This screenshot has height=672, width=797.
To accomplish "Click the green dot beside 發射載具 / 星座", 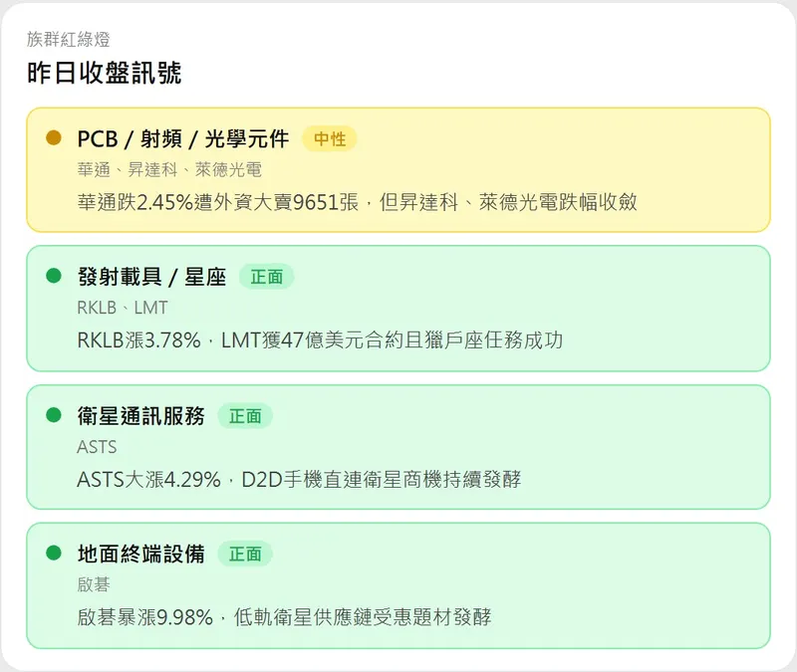I will [55, 277].
